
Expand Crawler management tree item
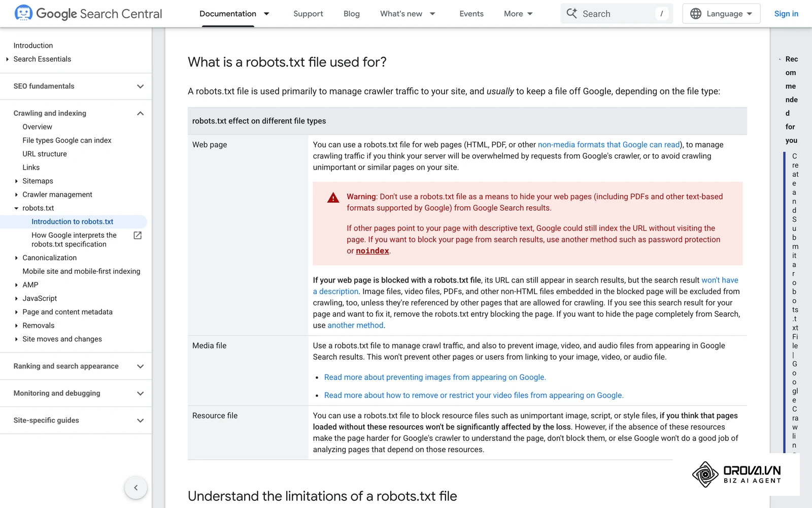[x=16, y=195]
